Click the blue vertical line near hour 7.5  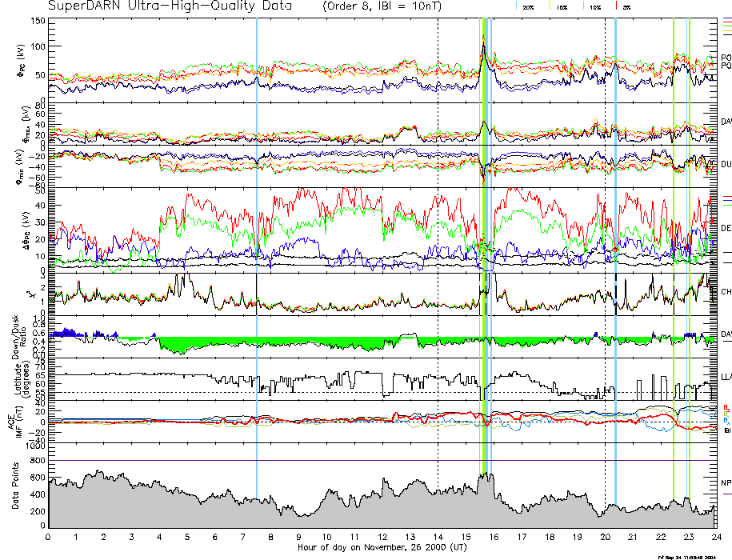click(257, 240)
